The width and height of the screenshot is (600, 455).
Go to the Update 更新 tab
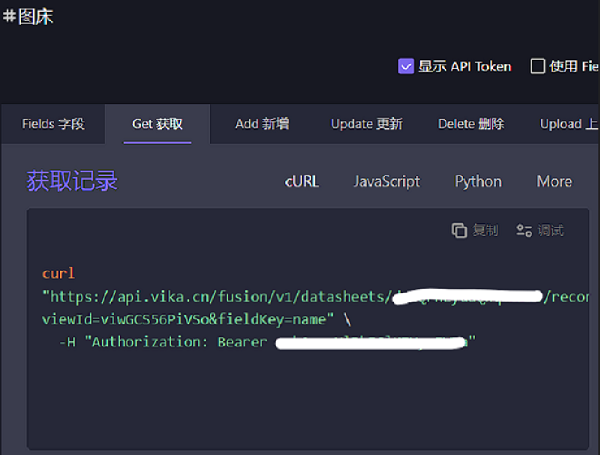pos(366,124)
